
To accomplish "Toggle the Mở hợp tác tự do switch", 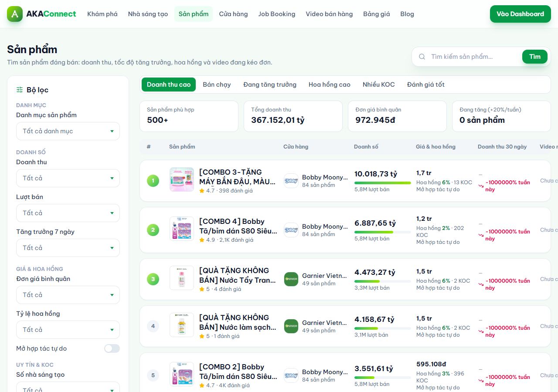I will [x=112, y=348].
